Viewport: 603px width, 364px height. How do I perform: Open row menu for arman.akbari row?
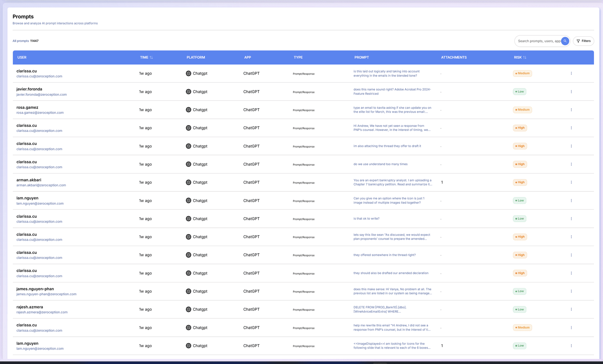pos(571,182)
